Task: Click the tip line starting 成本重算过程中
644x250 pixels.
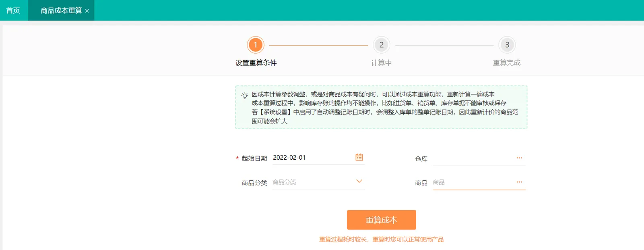Action: tap(379, 103)
